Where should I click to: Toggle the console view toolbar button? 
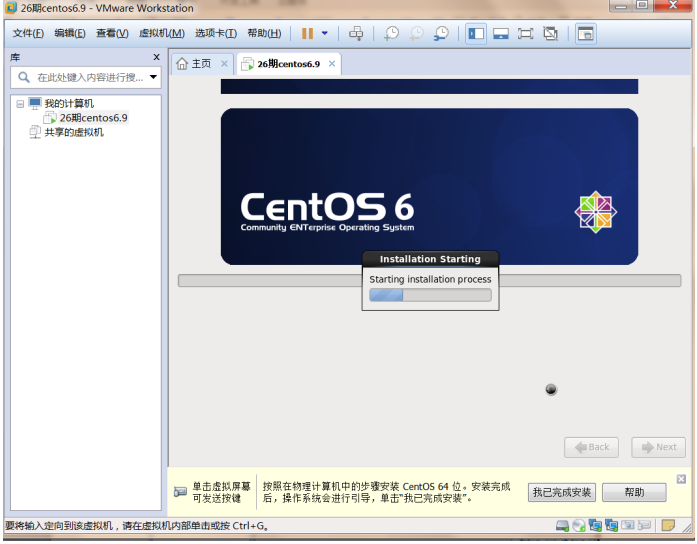585,34
